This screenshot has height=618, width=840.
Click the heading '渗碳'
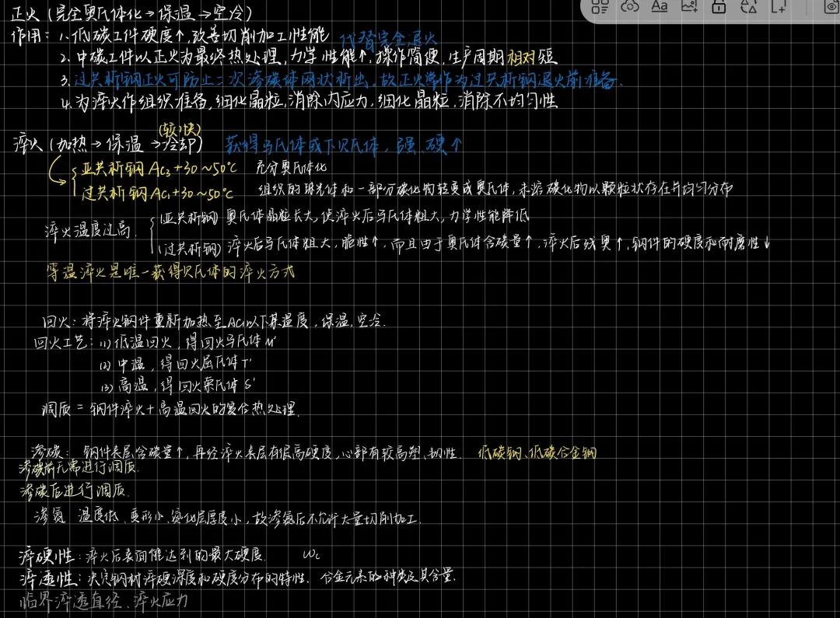(46, 451)
